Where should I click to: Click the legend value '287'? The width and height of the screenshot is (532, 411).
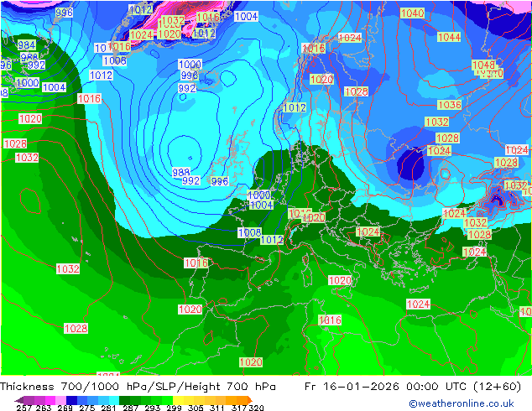(x=130, y=408)
